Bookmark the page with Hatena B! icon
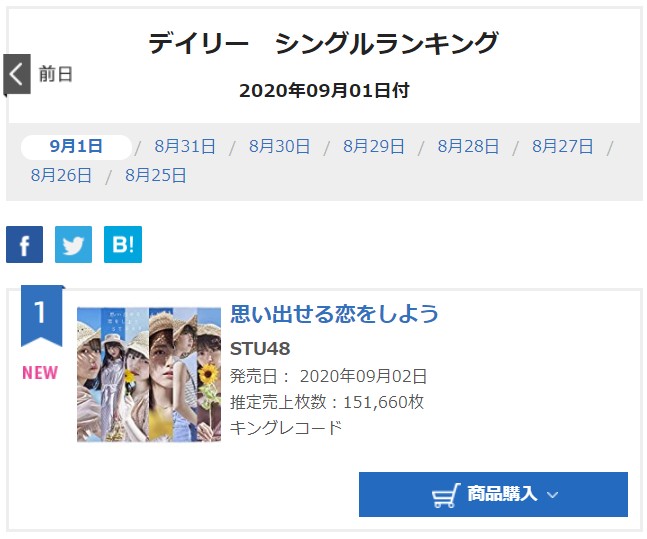This screenshot has height=539, width=647. coord(123,244)
